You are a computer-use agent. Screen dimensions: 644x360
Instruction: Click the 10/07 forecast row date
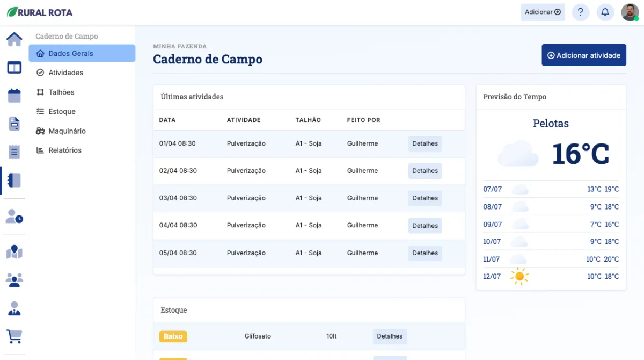492,242
